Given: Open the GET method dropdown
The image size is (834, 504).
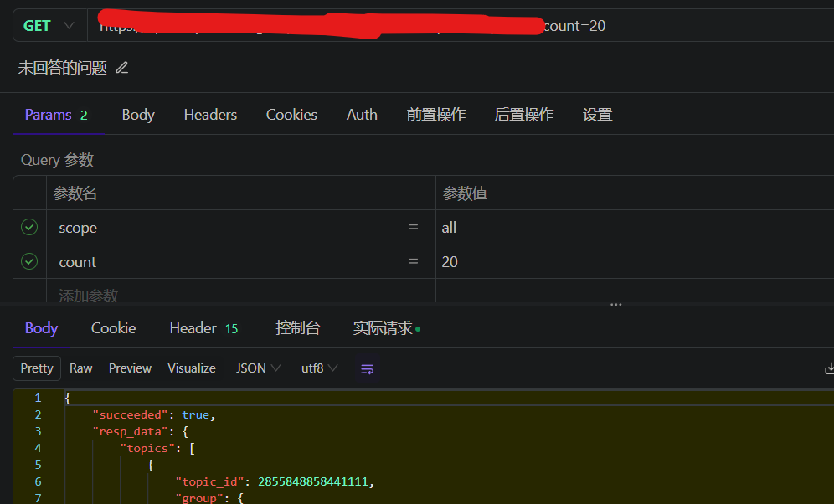Looking at the screenshot, I should (x=49, y=26).
